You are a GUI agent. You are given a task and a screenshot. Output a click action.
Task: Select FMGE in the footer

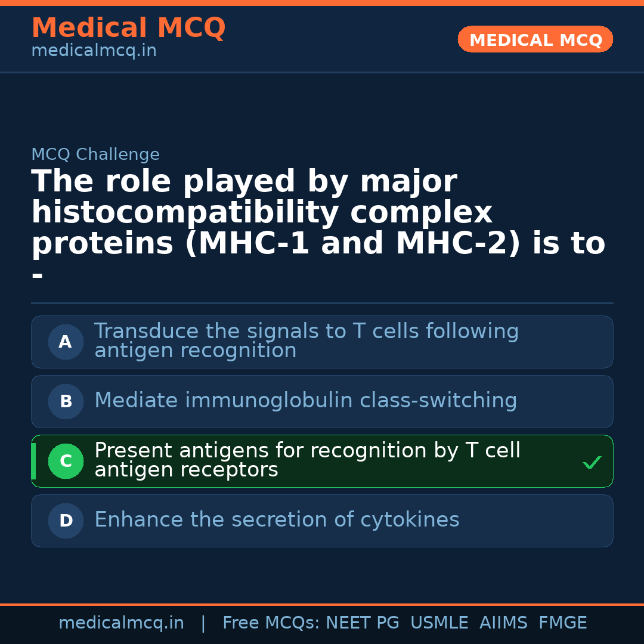[x=562, y=623]
